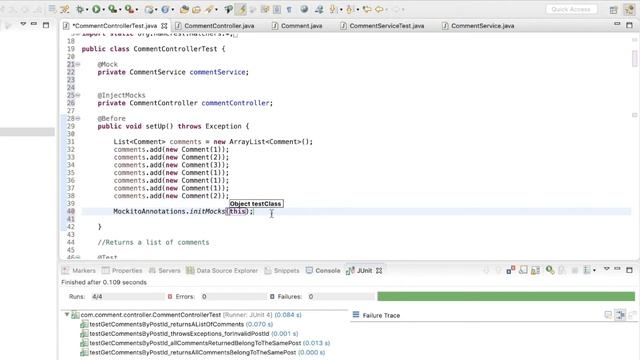The image size is (640, 360).
Task: Click the Coverage launch icon
Action: (112, 9)
